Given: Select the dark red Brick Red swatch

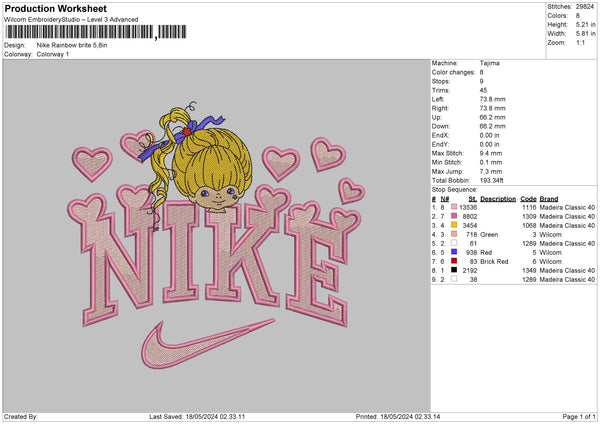Looking at the screenshot, I should click(454, 261).
